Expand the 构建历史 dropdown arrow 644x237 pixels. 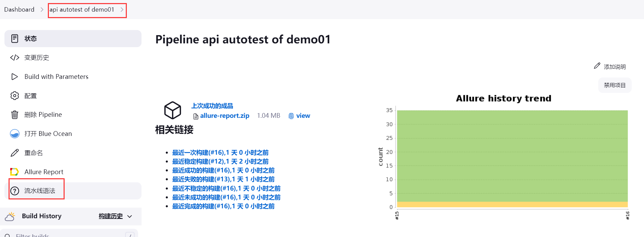pyautogui.click(x=130, y=217)
